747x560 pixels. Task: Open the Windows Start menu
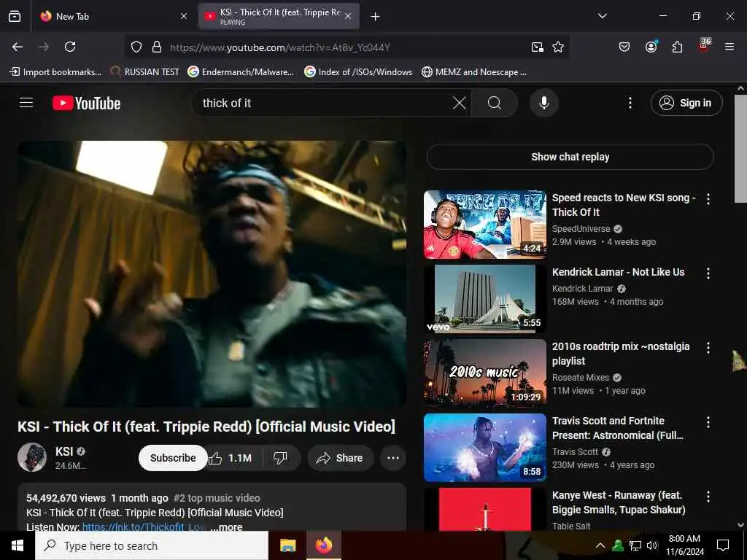coord(18,545)
